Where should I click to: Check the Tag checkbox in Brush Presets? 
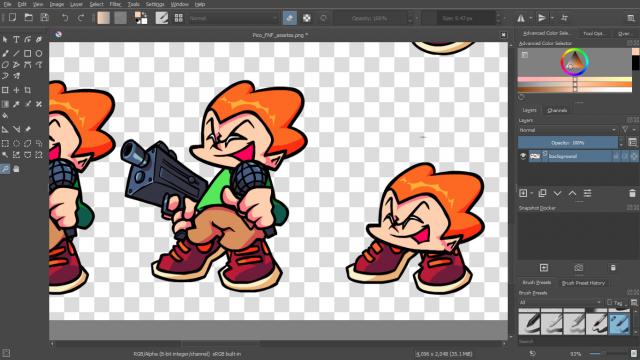[x=609, y=302]
